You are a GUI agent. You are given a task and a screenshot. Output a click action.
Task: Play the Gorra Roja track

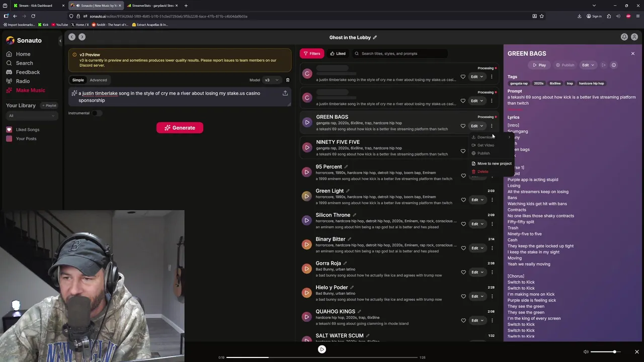point(307,268)
